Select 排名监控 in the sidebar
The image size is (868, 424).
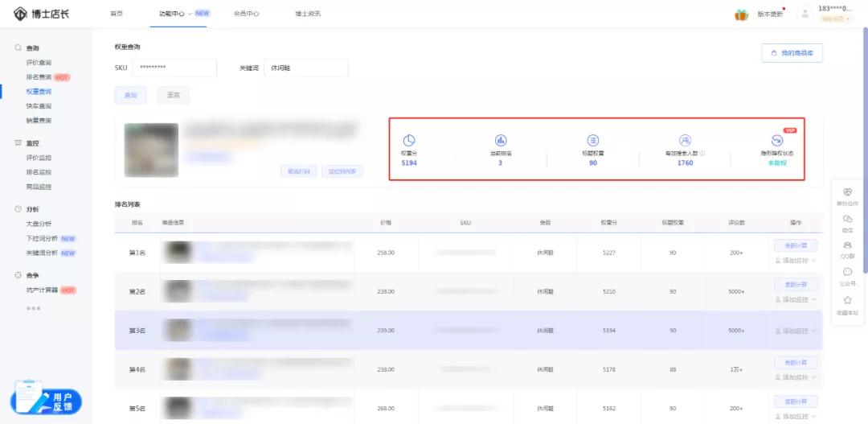coord(39,172)
